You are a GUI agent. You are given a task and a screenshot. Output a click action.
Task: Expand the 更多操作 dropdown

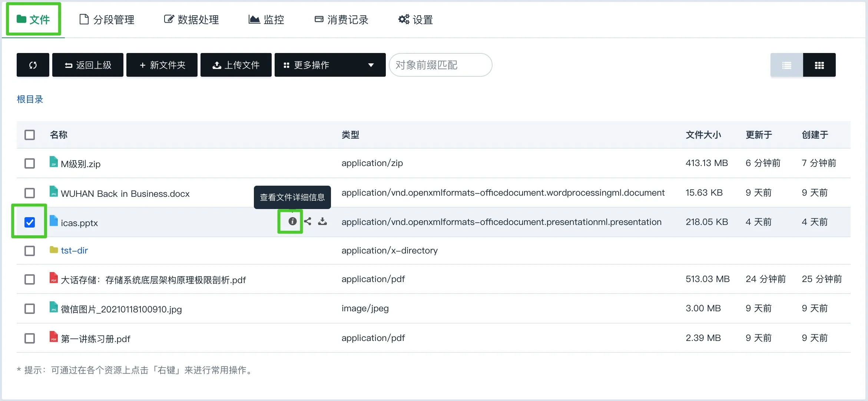tap(329, 65)
